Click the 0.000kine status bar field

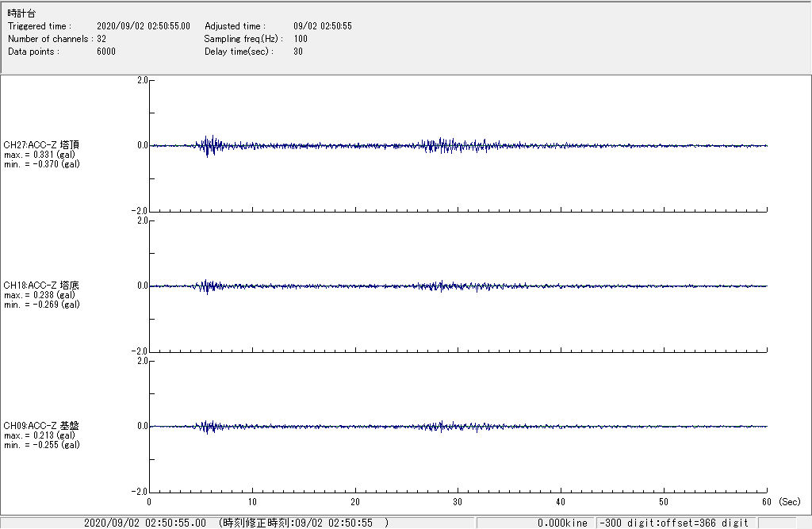(561, 523)
